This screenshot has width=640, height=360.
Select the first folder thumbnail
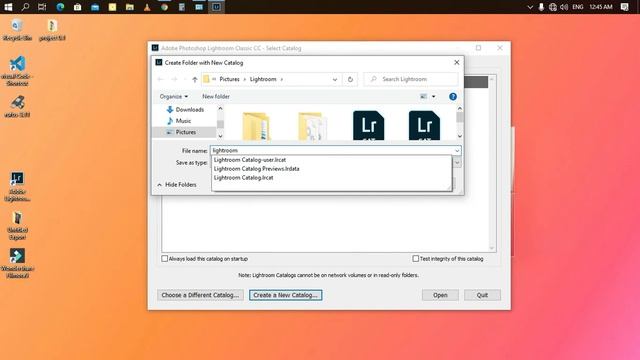256,126
